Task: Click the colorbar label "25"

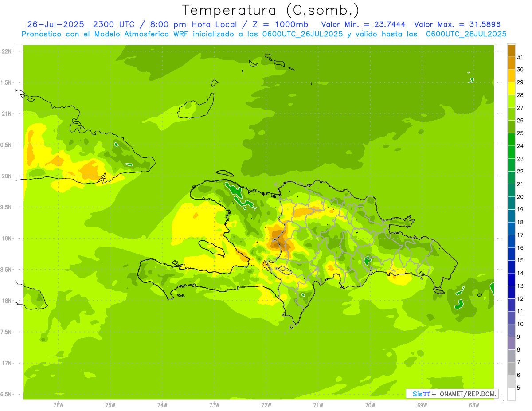Action: click(x=520, y=133)
